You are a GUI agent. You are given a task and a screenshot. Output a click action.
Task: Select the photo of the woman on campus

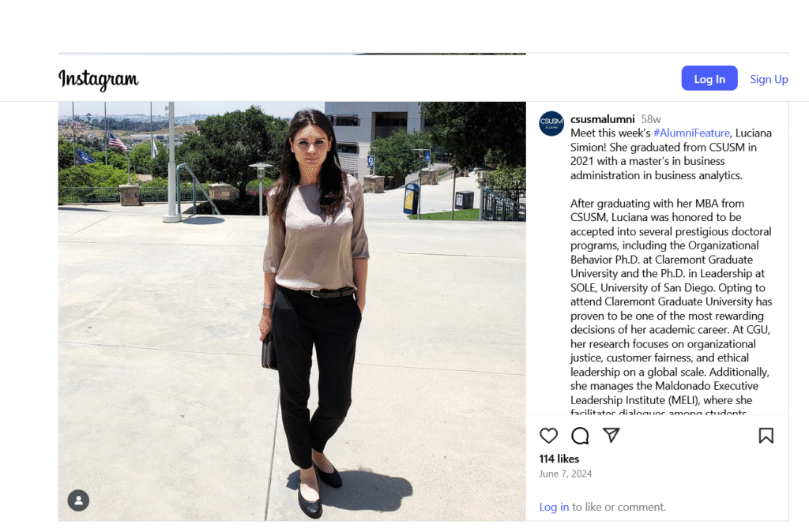click(292, 311)
